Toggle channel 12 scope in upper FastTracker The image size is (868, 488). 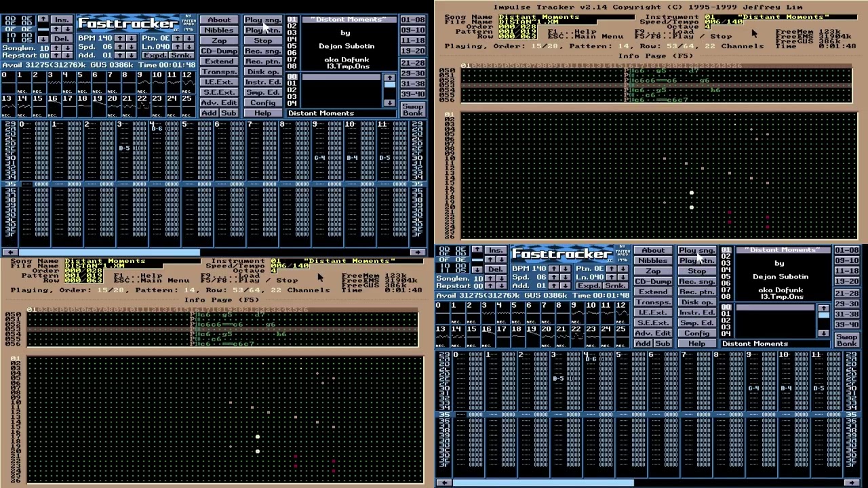coord(189,82)
